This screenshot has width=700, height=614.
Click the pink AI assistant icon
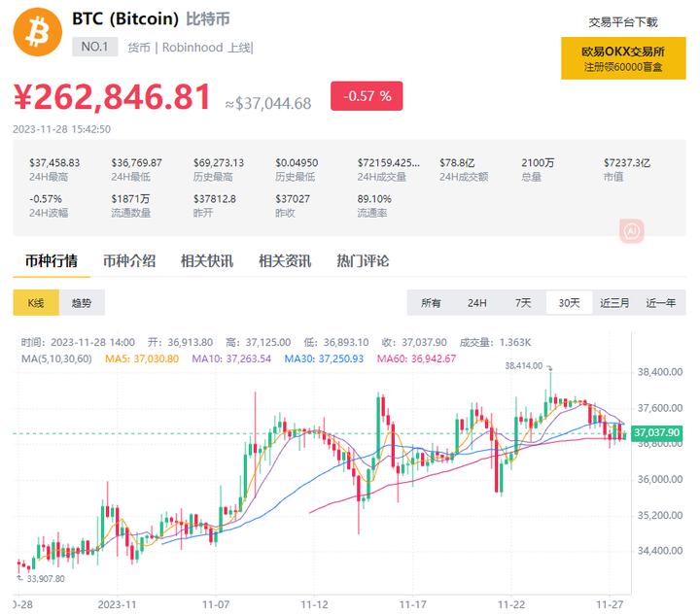click(632, 231)
